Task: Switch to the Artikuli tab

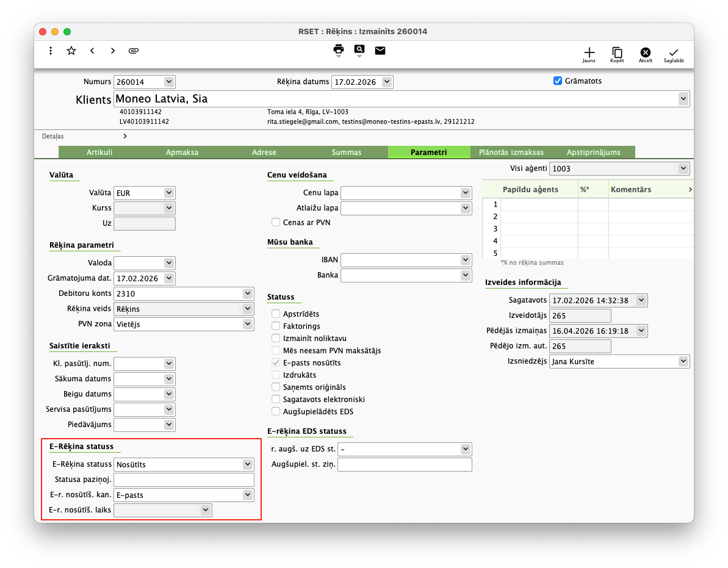Action: click(x=99, y=153)
